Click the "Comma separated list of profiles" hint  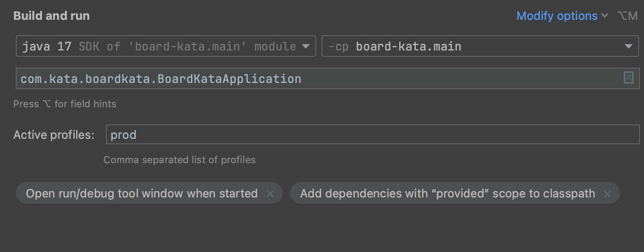(179, 160)
